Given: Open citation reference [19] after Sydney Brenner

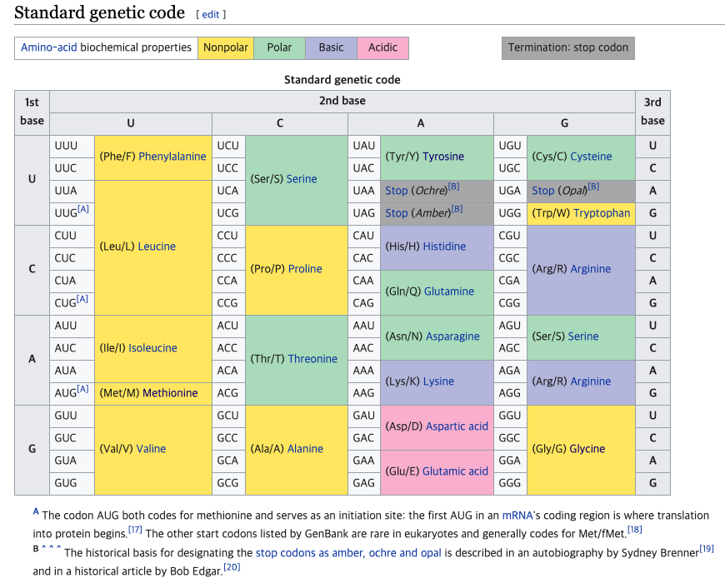Looking at the screenshot, I should pos(707,548).
